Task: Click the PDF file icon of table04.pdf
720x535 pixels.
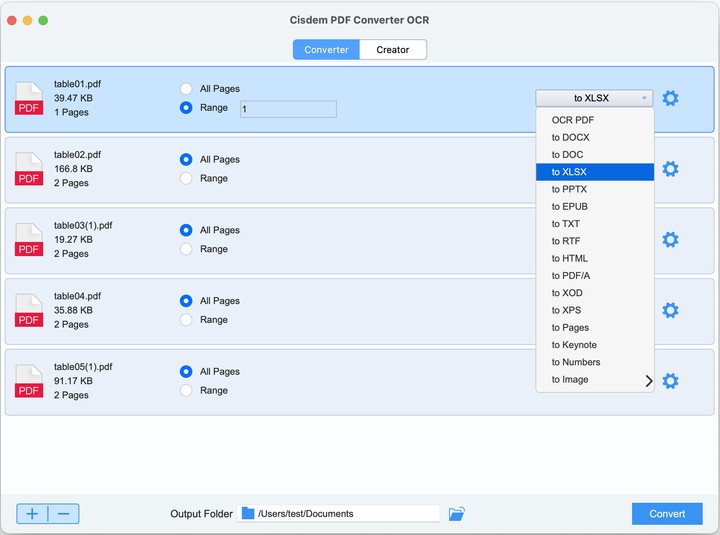Action: point(29,311)
